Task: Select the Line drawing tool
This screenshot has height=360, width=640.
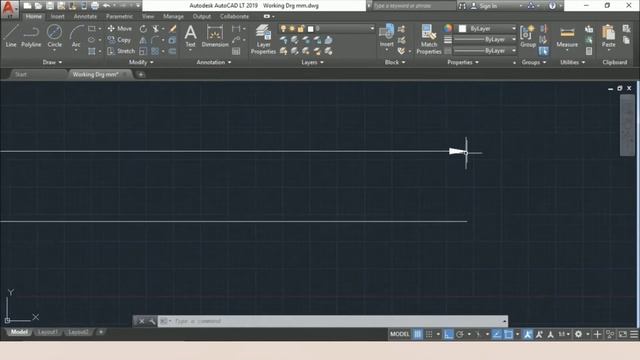Action: click(11, 36)
